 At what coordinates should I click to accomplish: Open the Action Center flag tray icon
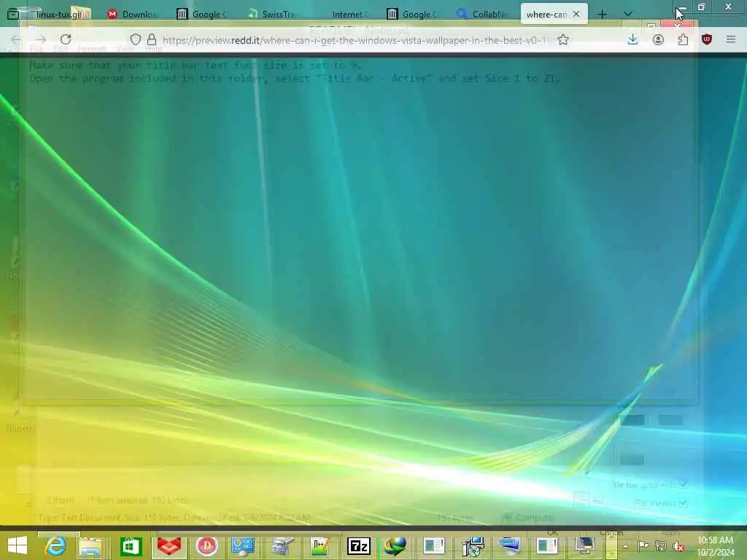pyautogui.click(x=643, y=545)
